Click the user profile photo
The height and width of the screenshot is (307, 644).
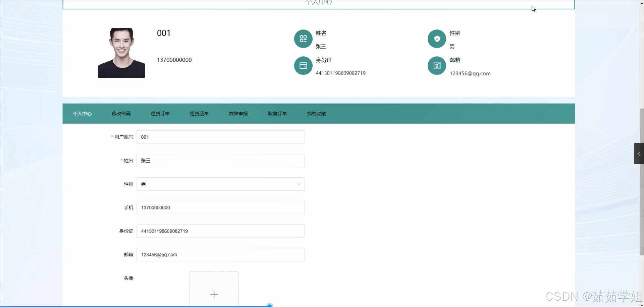121,53
